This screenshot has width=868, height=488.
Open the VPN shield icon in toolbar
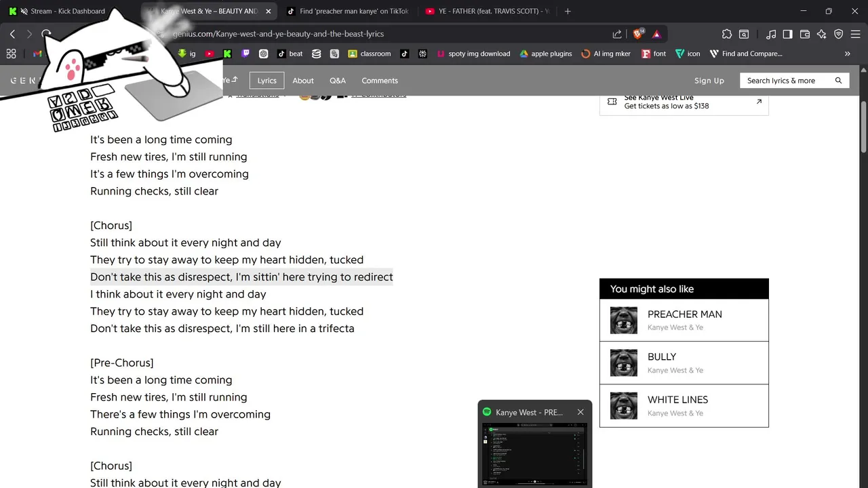838,34
